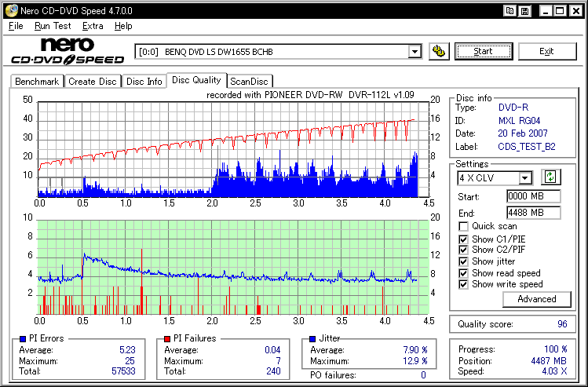Click the Start 0000 MB field
Image resolution: width=588 pixels, height=387 pixels.
tap(533, 196)
